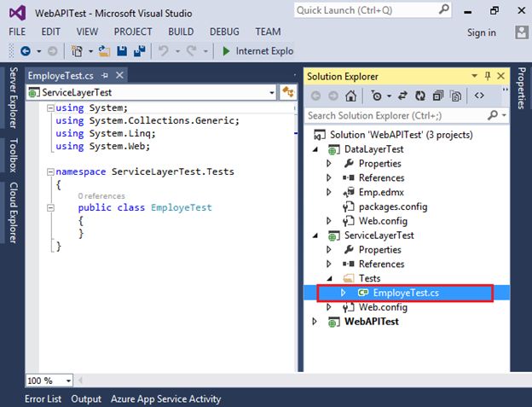The height and width of the screenshot is (407, 532).
Task: Open the Navigate Backward history dropdown arrow
Action: click(x=39, y=51)
